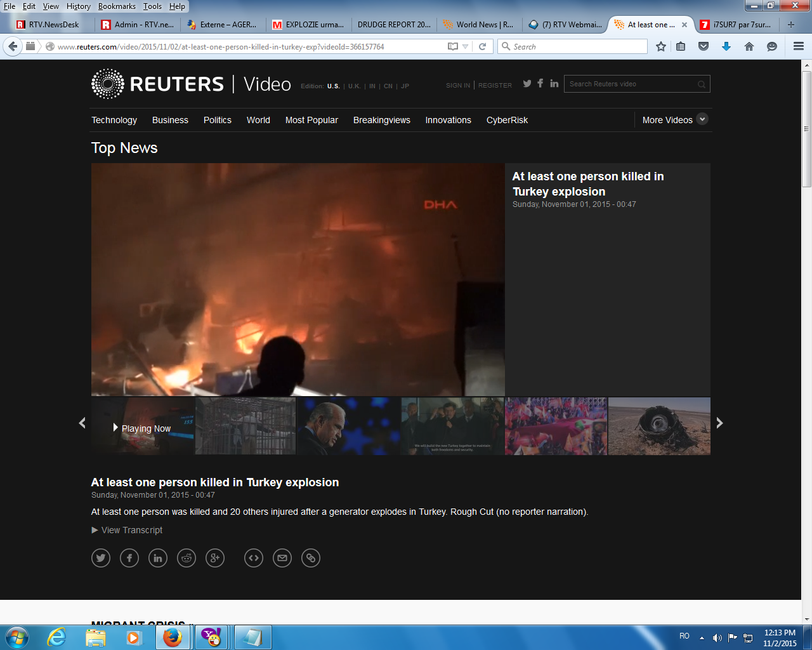This screenshot has width=812, height=650.
Task: Share video on Twitter circle icon
Action: point(101,558)
